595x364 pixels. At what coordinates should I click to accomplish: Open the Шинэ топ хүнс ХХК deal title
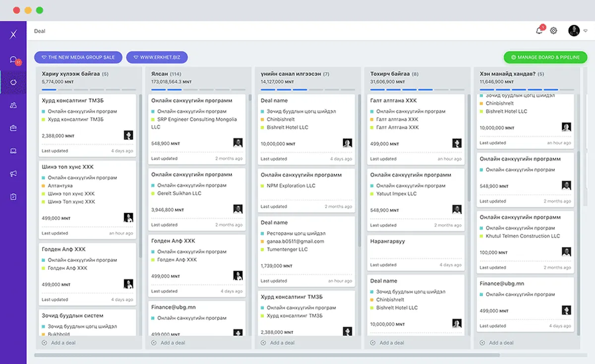coord(67,167)
